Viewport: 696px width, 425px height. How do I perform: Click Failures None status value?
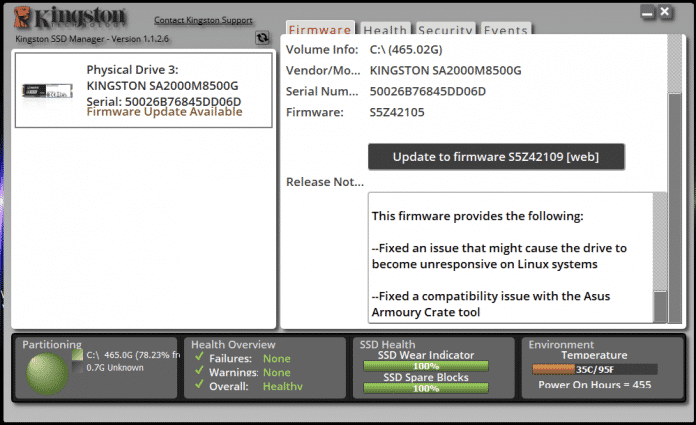(277, 358)
